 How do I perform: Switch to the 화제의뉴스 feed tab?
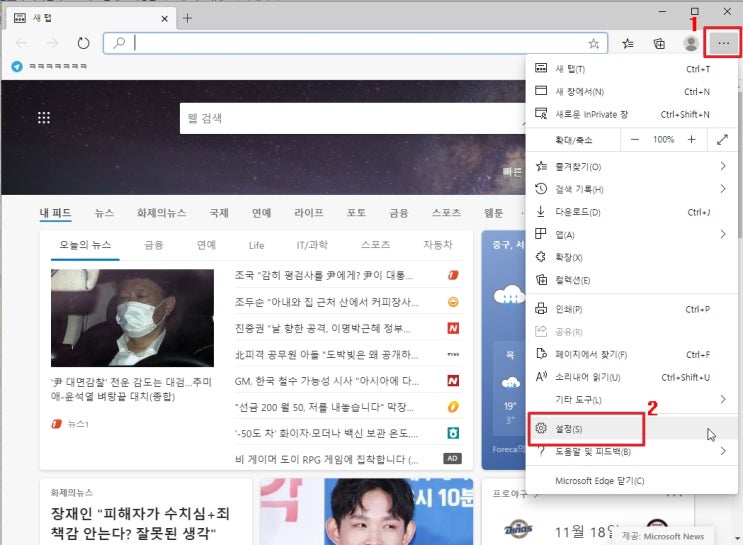tap(161, 213)
